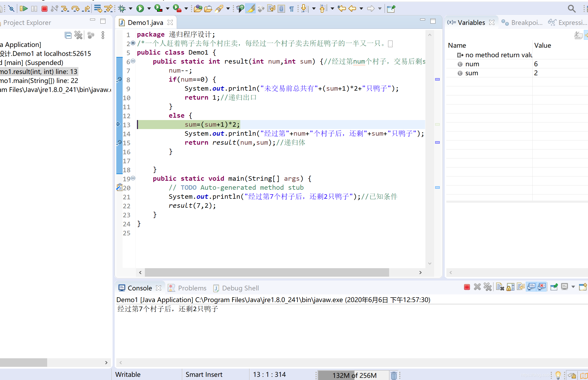
Task: Click the Previous Annotation up-arrow icon
Action: point(323,9)
